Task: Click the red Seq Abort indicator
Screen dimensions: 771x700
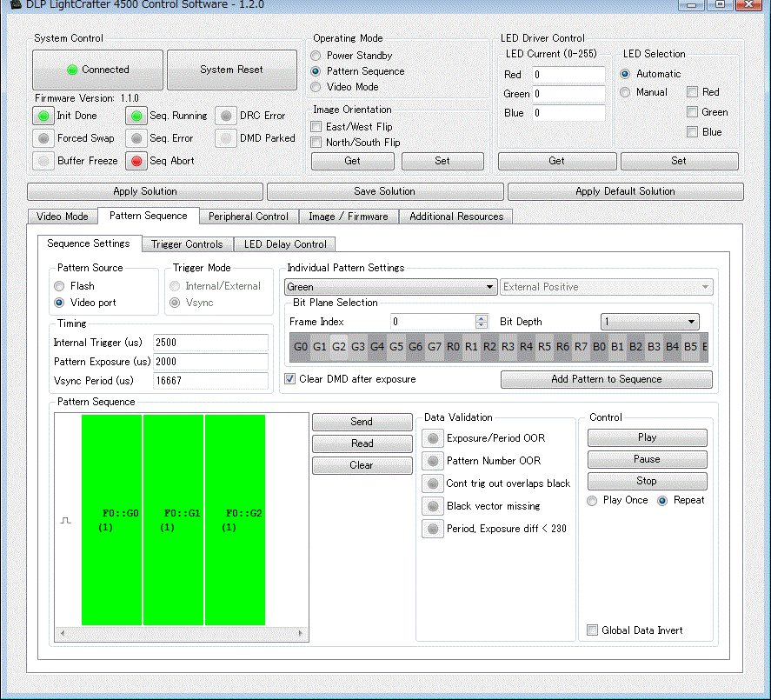Action: [x=136, y=161]
